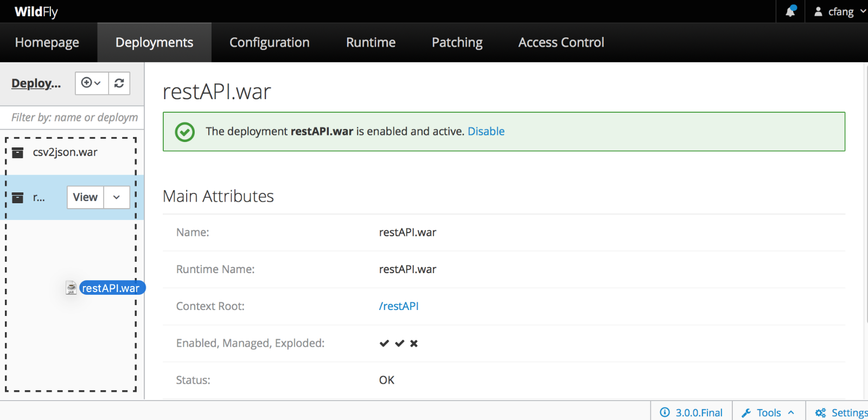The width and height of the screenshot is (868, 420).
Task: Click the Context Root: label
Action: [210, 306]
